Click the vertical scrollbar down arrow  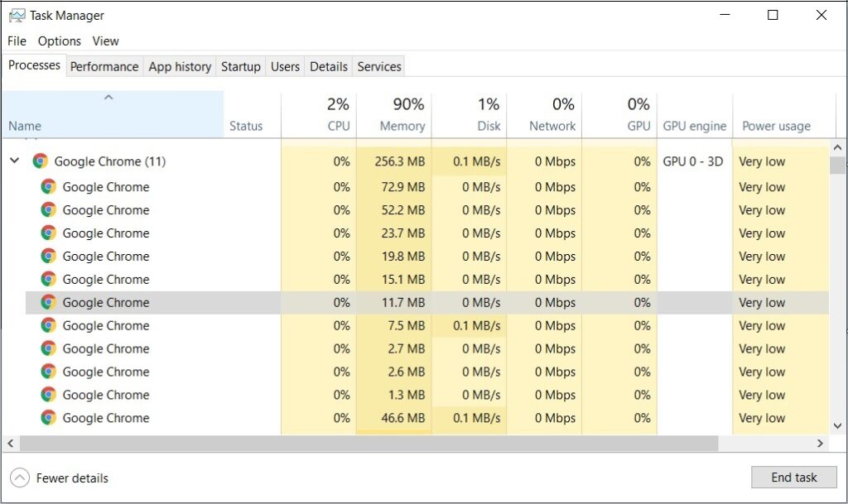pos(837,426)
